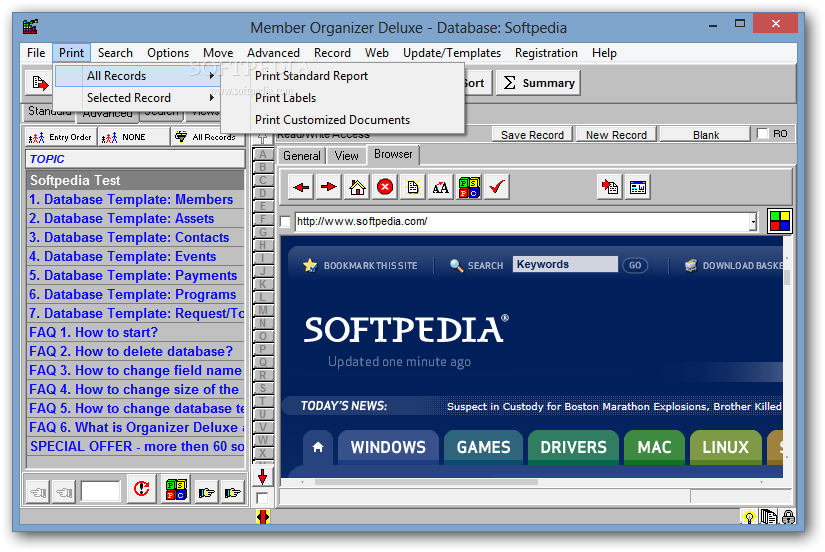
Task: Open the Update/Templates menu
Action: pyautogui.click(x=451, y=53)
